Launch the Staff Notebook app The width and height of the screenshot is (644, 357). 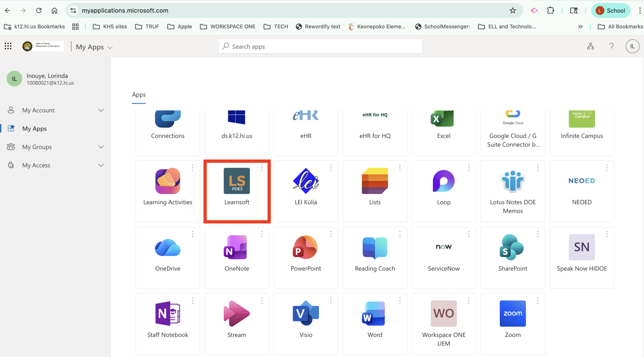tap(168, 324)
